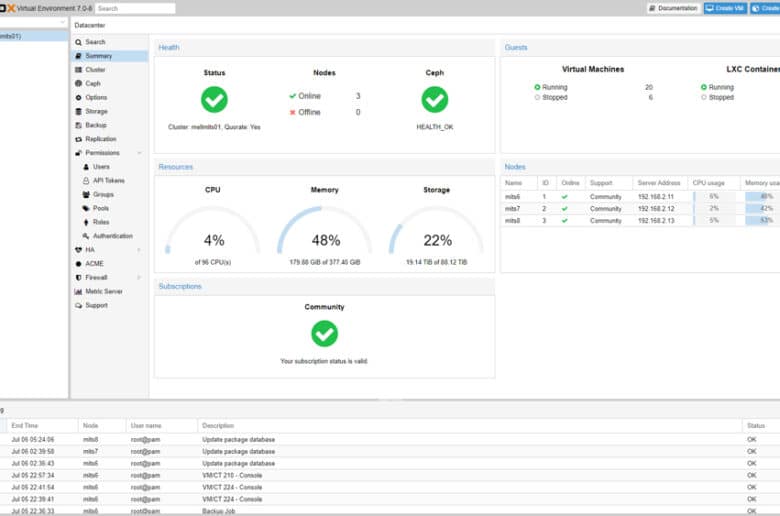Open the Support comments icon
Screen dimensions: 780x516
(x=78, y=306)
